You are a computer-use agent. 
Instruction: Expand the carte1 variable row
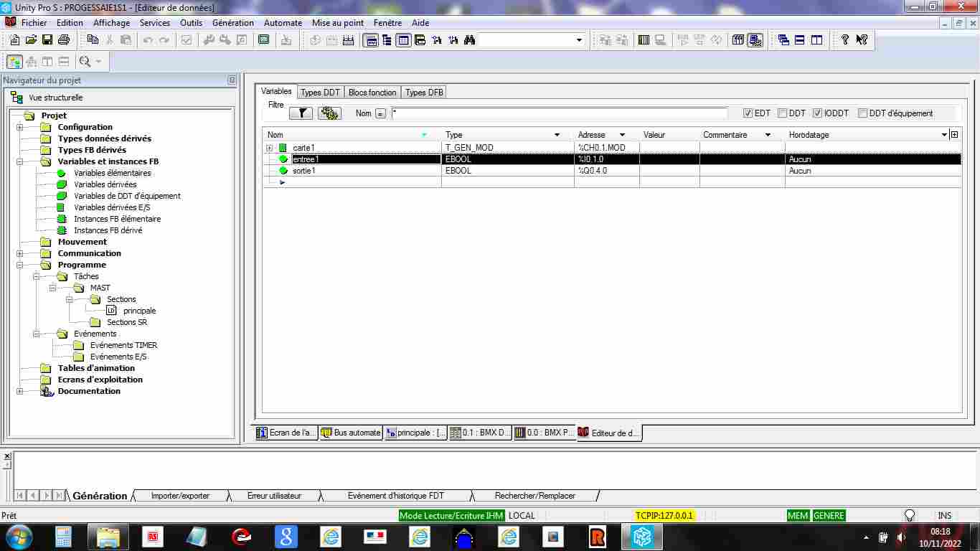point(270,148)
